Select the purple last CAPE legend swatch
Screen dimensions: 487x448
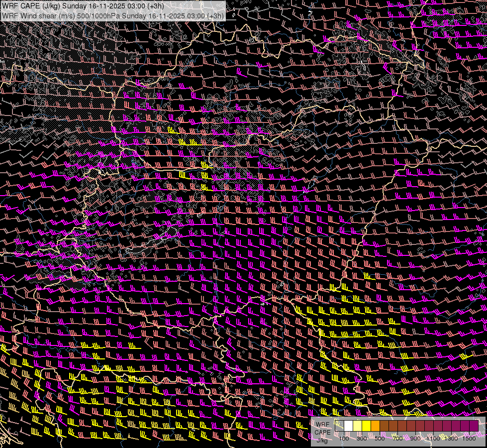coord(474,426)
